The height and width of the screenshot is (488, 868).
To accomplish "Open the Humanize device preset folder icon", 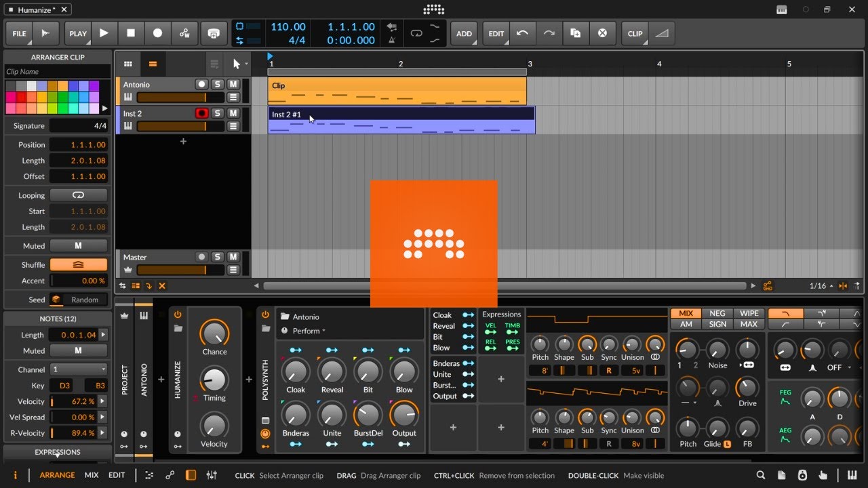I will [178, 329].
